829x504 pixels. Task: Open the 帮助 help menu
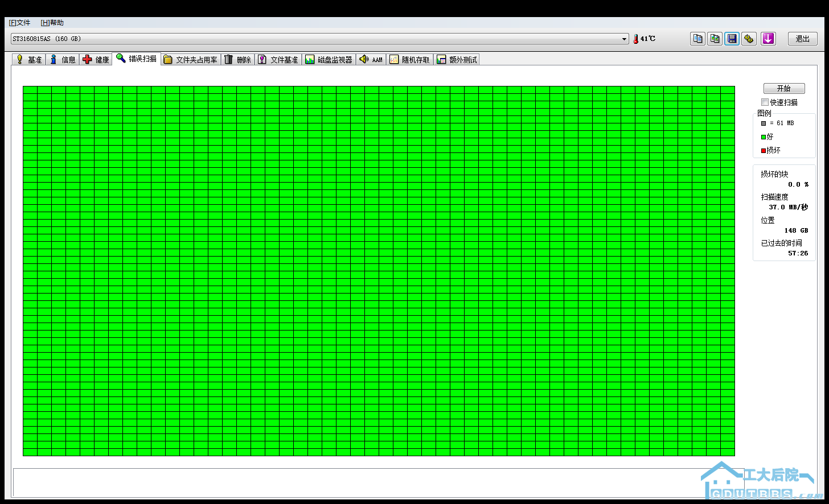click(52, 23)
